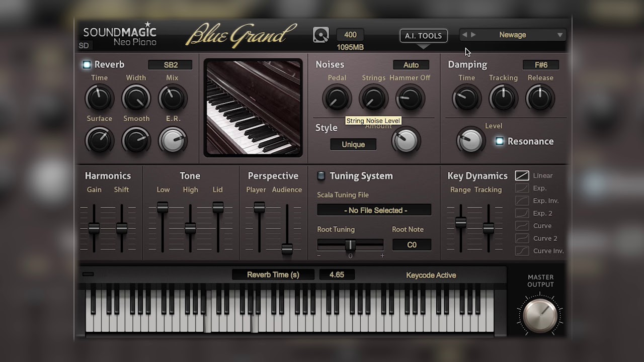This screenshot has width=644, height=362.
Task: Click the piano photo thumbnail
Action: [253, 108]
